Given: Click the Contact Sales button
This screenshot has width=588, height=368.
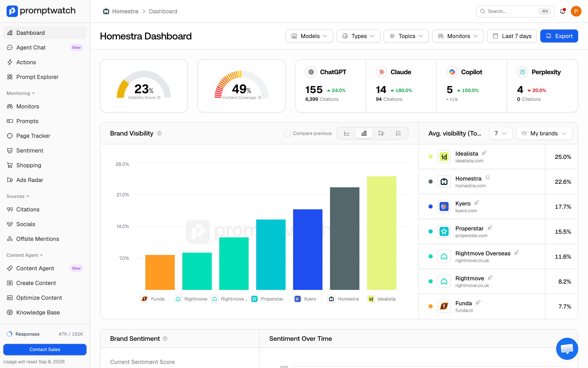Looking at the screenshot, I should [x=45, y=349].
